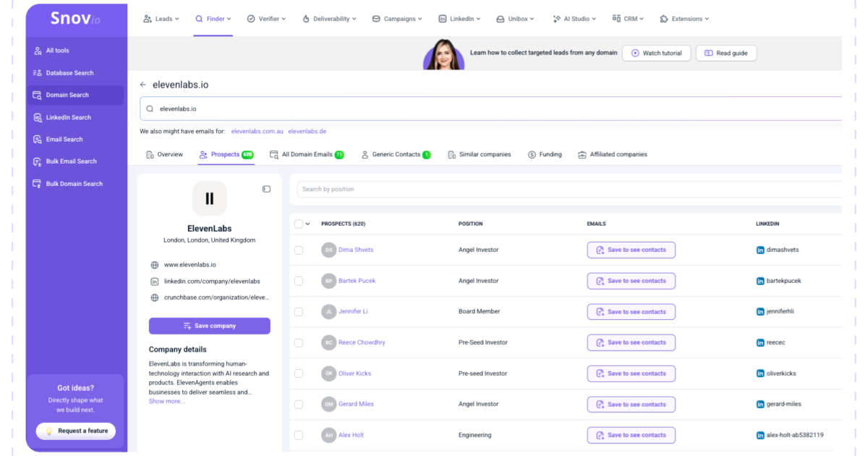Open jenniferhli LinkedIn profile
This screenshot has width=868, height=456.
coord(776,312)
